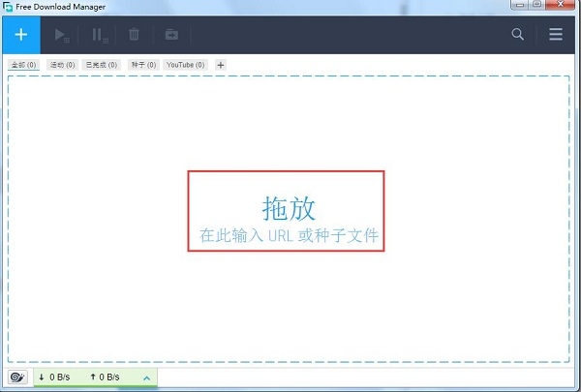Move download with the folder icon
Image resolution: width=581 pixels, height=392 pixels.
point(171,35)
